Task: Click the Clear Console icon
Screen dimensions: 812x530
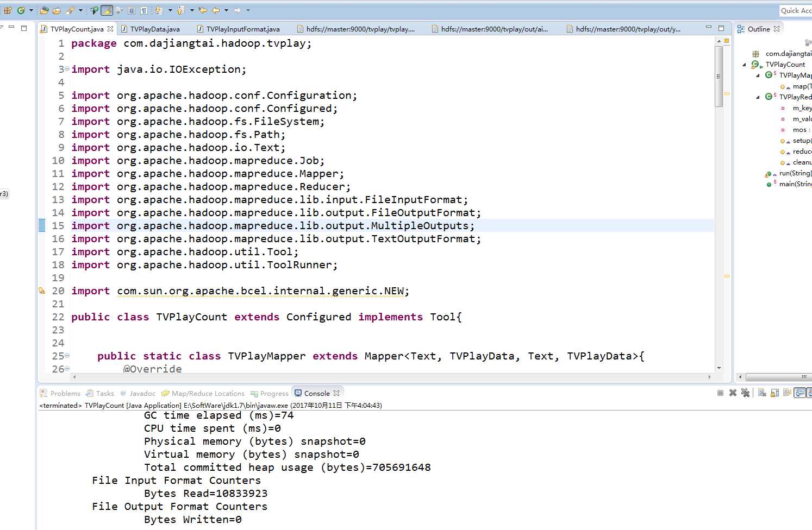Action: (762, 393)
